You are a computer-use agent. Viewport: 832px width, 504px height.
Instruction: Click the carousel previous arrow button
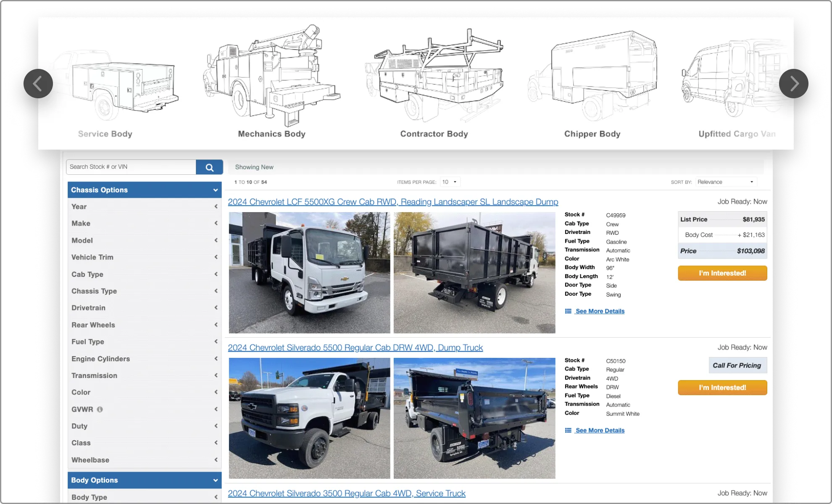click(38, 84)
